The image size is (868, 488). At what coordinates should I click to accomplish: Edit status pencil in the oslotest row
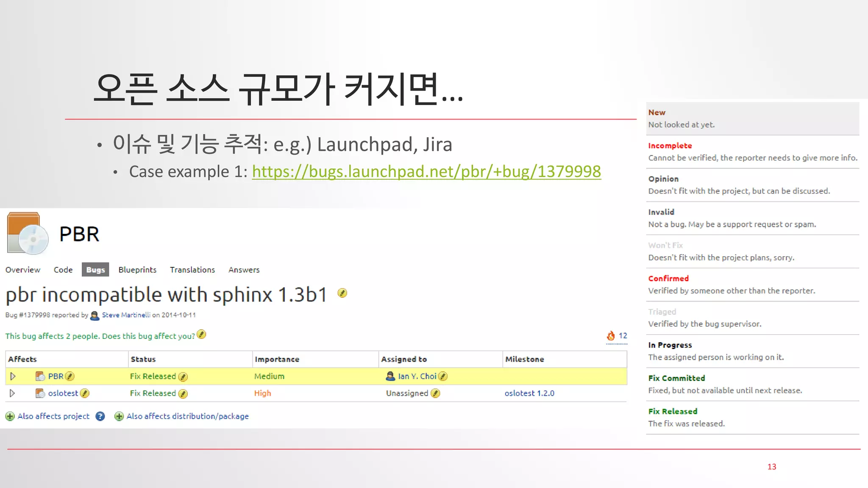tap(183, 394)
